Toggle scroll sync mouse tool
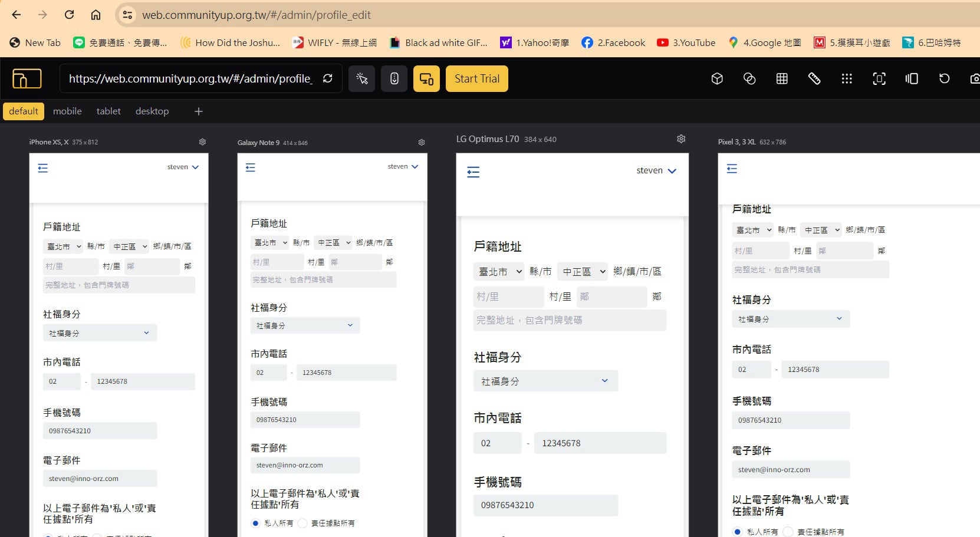The width and height of the screenshot is (980, 537). point(394,78)
